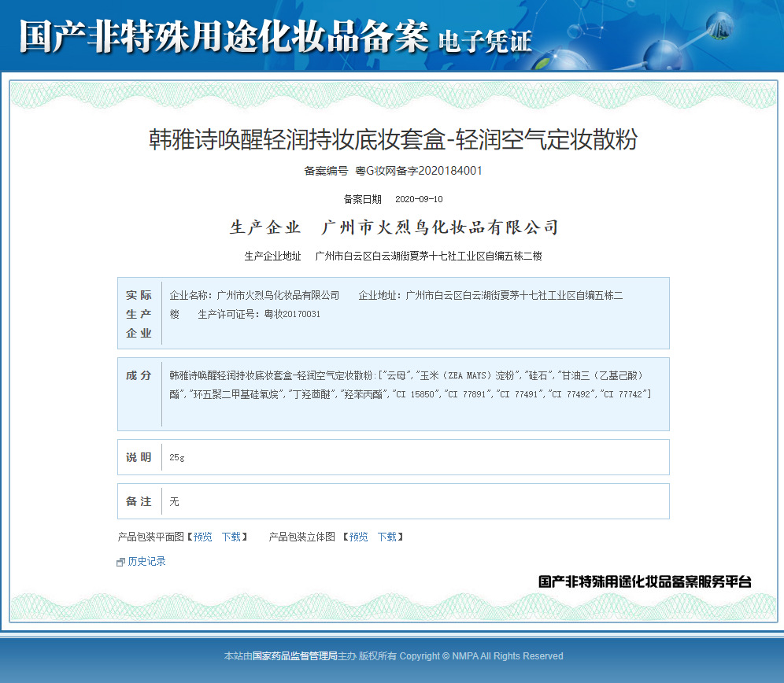Click the 国家药品监督管理局 footer link
The height and width of the screenshot is (683, 784).
pyautogui.click(x=294, y=656)
